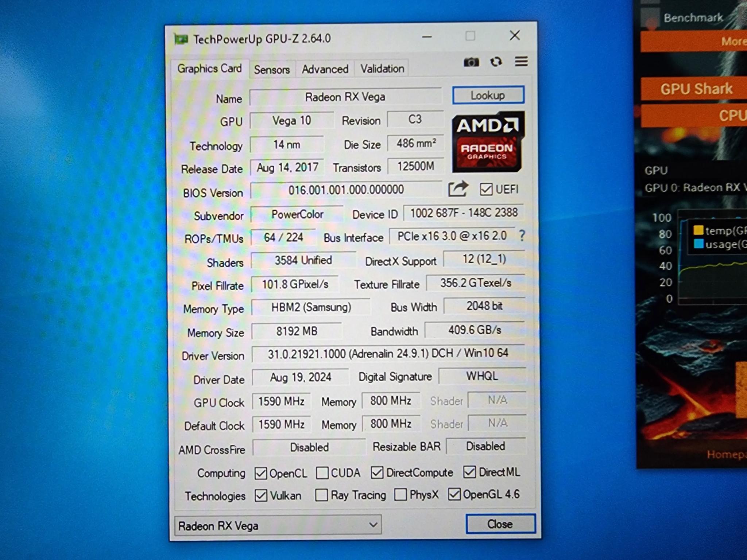Click the Benchmark label in background window

(693, 17)
